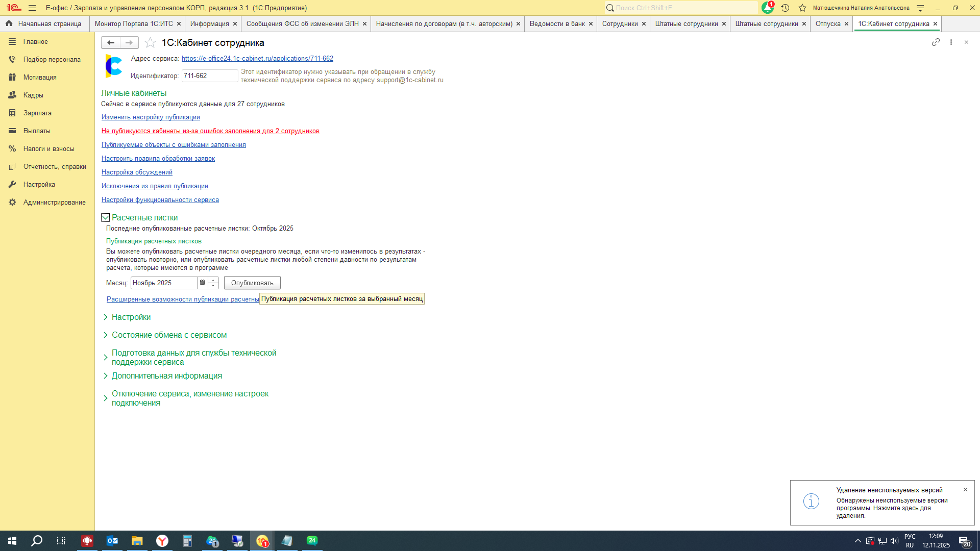
Task: Open the notifications bell icon
Action: (x=767, y=8)
